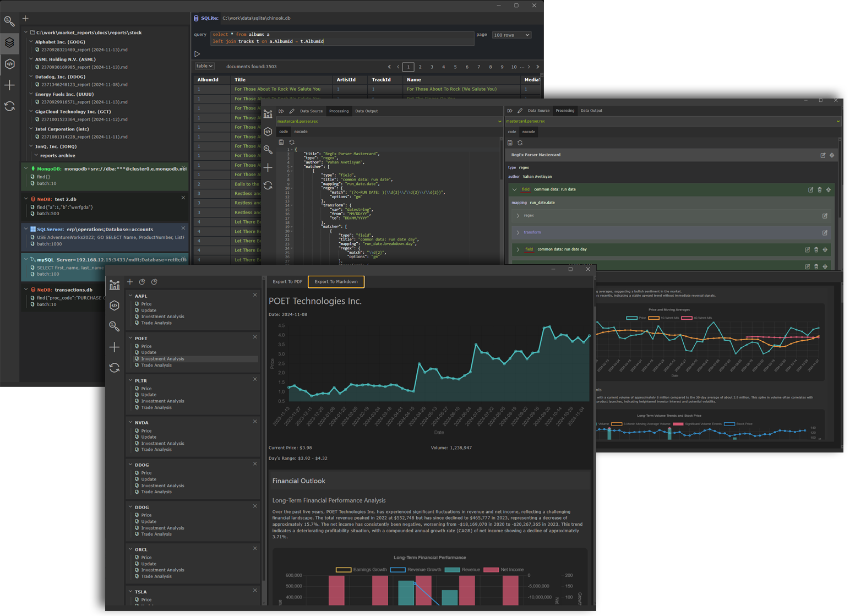Run the SQL query with the play icon
Screen dimensions: 866x616
tap(197, 54)
